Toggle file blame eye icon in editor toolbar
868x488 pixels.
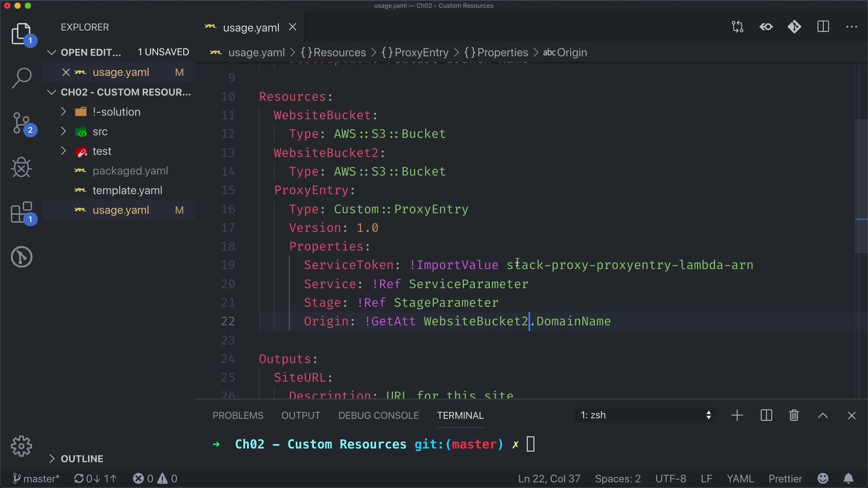click(766, 27)
